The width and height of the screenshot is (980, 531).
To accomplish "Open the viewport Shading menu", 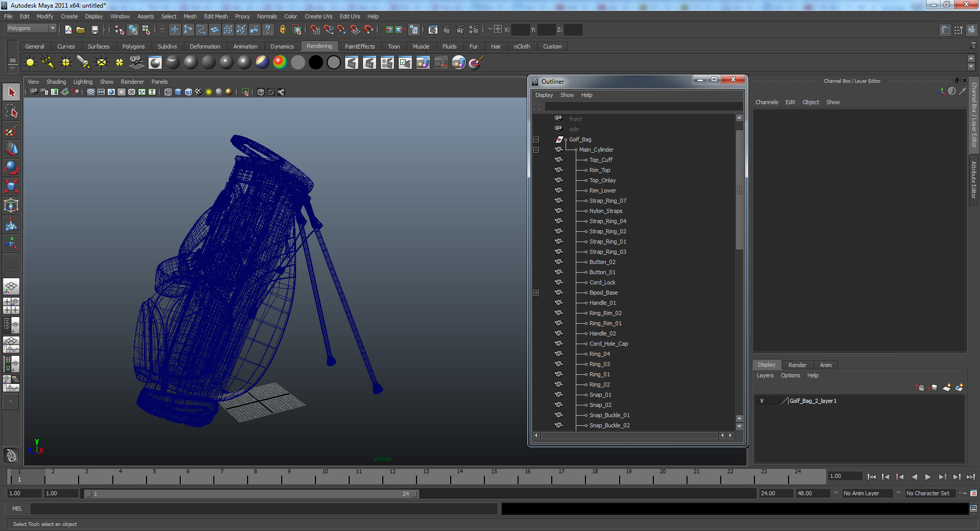I will click(56, 82).
